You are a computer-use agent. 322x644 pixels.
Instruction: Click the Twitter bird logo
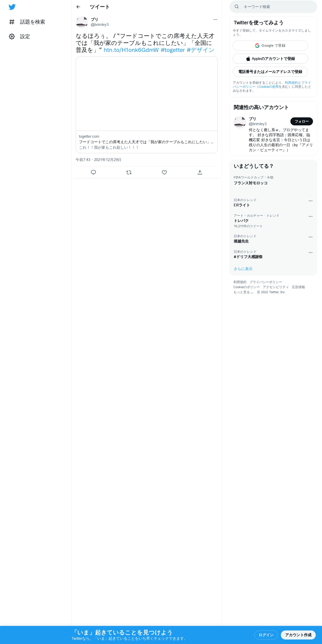(x=12, y=7)
